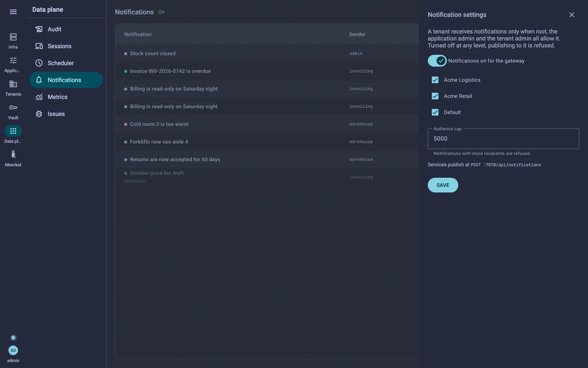The image size is (588, 368).
Task: Close the Notification settings panel
Action: (x=571, y=15)
